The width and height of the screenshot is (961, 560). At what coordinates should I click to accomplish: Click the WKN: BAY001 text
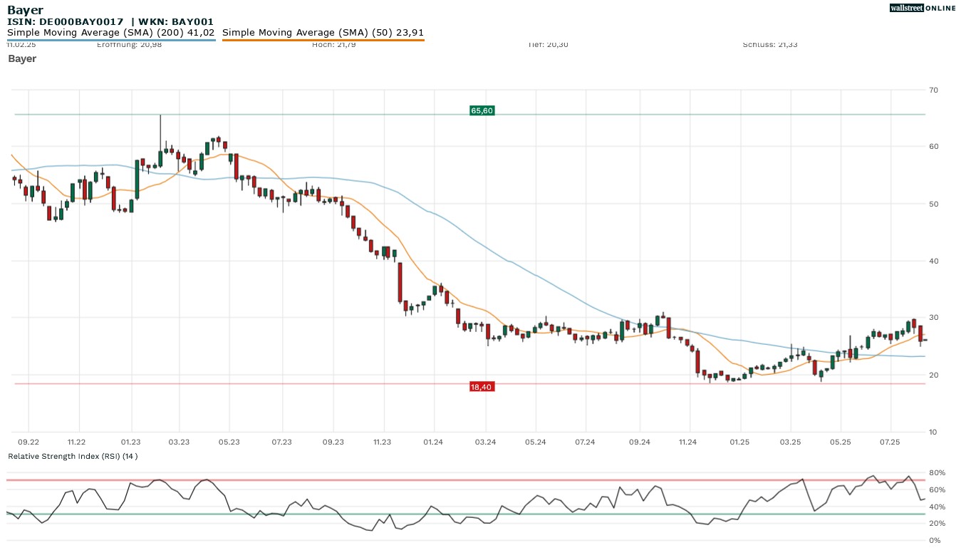pos(176,22)
